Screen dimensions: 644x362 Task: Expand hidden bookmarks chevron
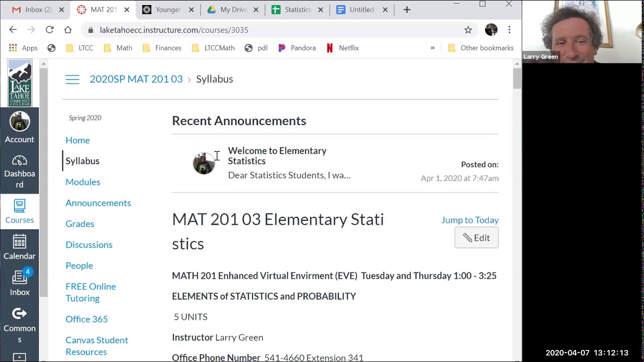(432, 48)
